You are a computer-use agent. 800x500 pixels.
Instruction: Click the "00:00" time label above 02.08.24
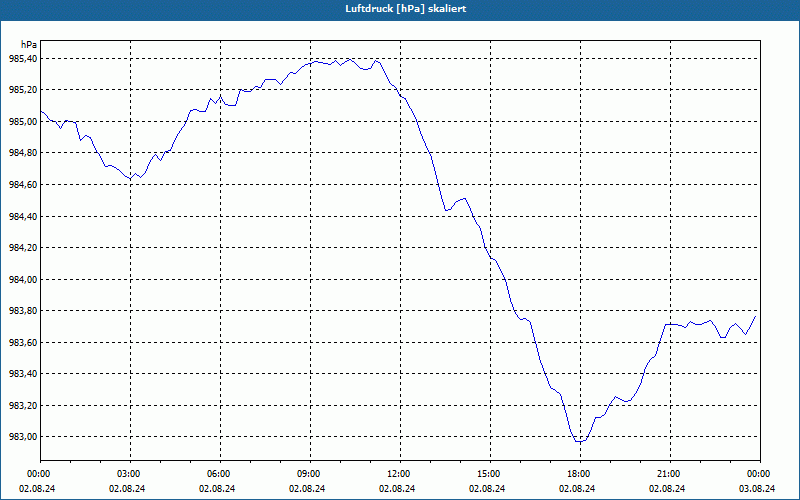point(38,474)
